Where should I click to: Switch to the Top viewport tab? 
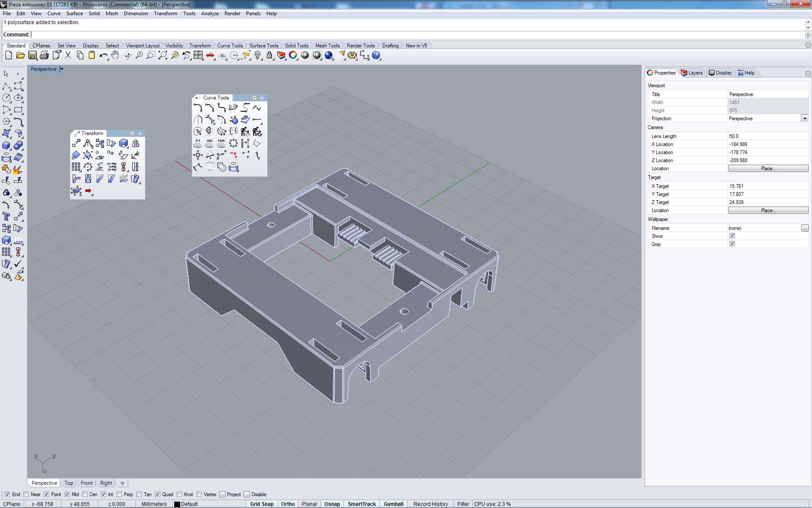click(69, 483)
